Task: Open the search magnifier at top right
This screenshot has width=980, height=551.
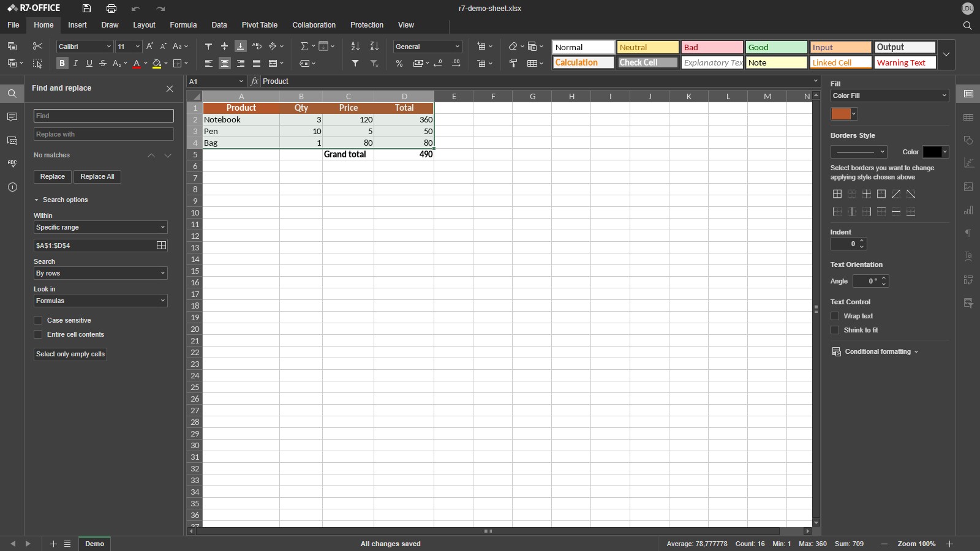Action: tap(968, 26)
